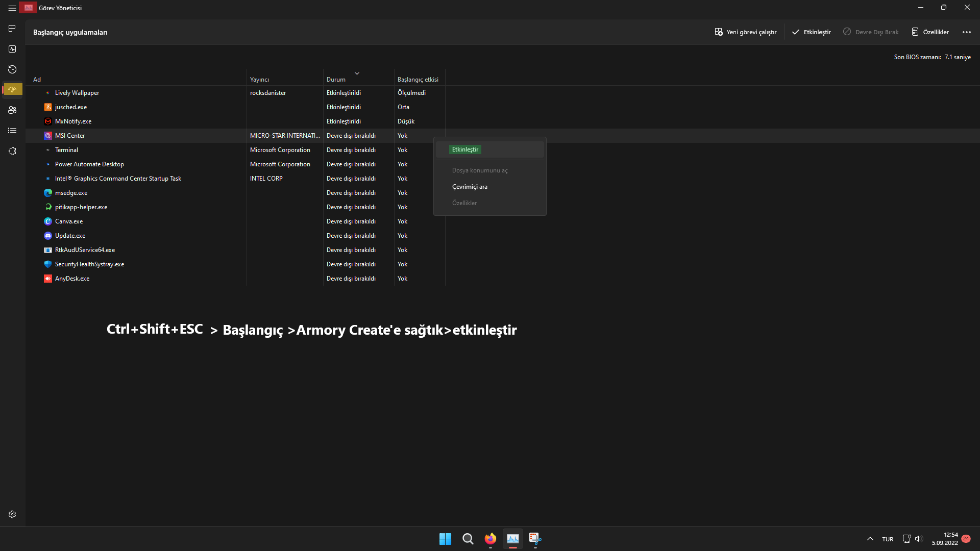Select the AnyDesk.exe startup entry
This screenshot has height=551, width=980.
click(x=72, y=279)
